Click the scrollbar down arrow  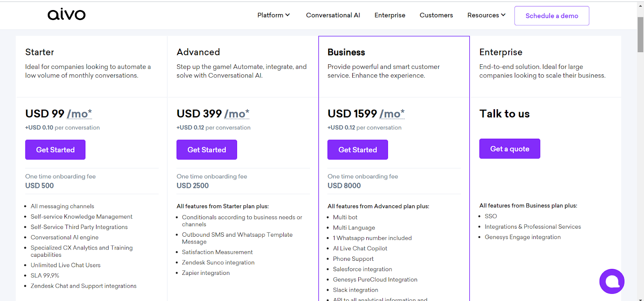(x=640, y=299)
